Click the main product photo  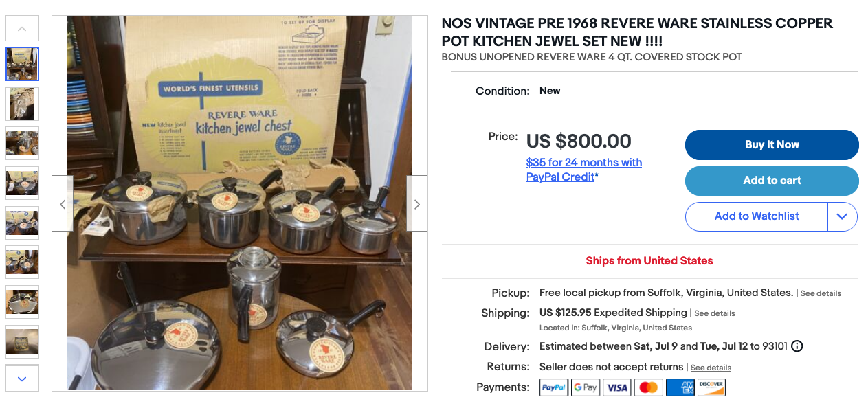click(239, 204)
